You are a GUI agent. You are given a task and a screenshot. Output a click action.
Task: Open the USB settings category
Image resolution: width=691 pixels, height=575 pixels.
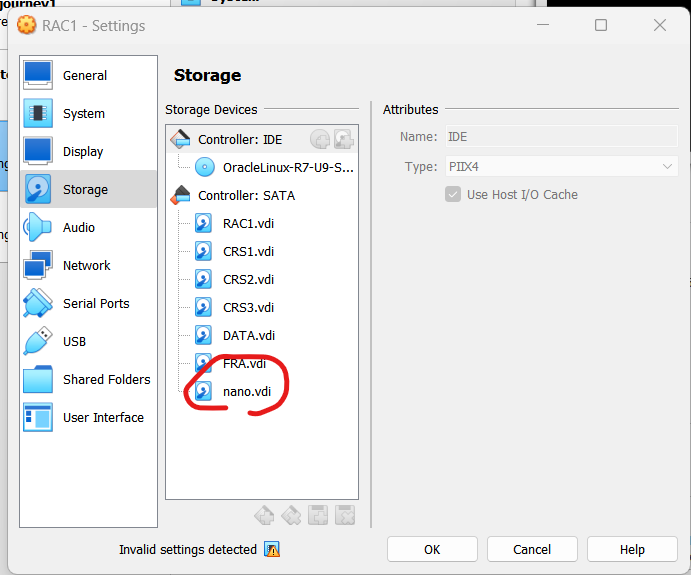tap(88, 341)
